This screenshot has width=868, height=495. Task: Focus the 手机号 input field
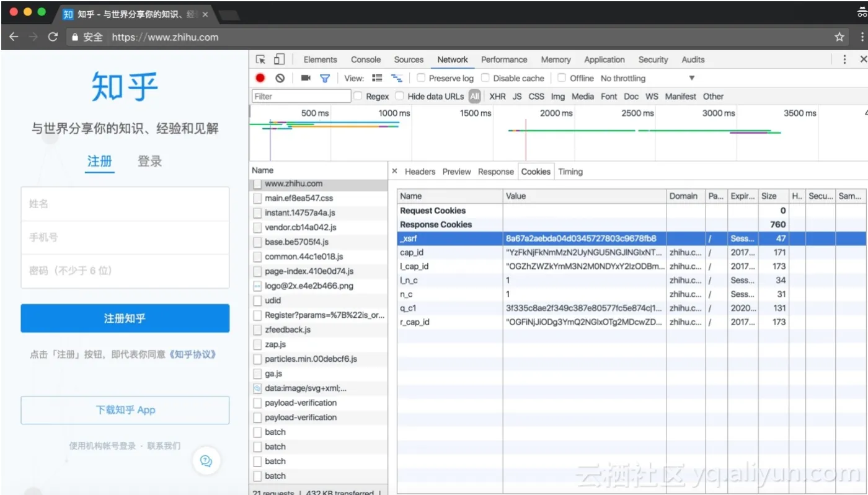(x=125, y=237)
